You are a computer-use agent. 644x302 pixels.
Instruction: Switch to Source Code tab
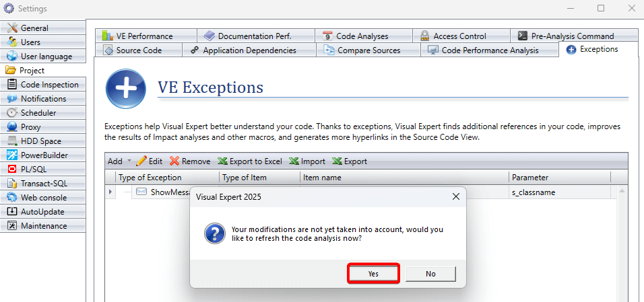pyautogui.click(x=138, y=50)
